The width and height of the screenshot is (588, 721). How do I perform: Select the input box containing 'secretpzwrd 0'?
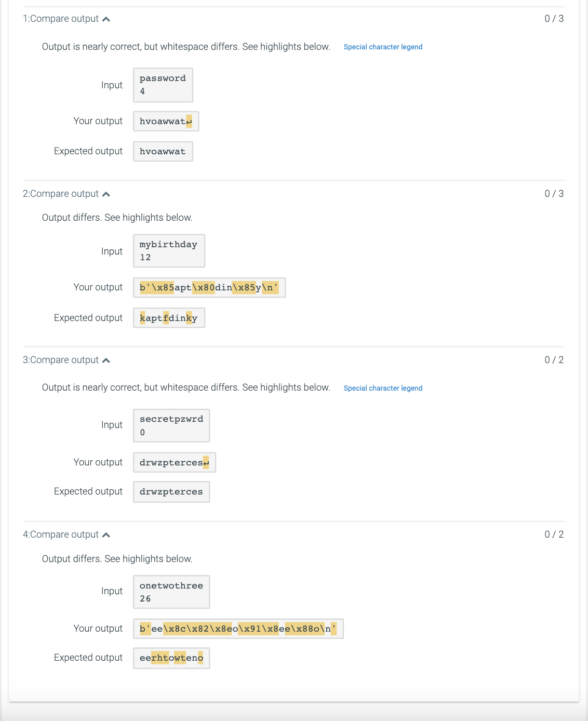click(171, 425)
